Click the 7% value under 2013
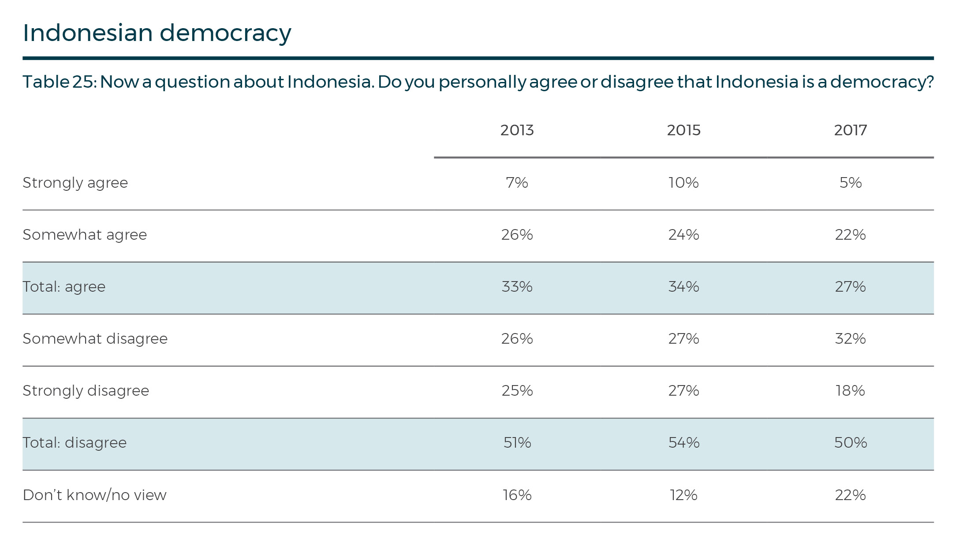963x560 pixels. pyautogui.click(x=517, y=183)
